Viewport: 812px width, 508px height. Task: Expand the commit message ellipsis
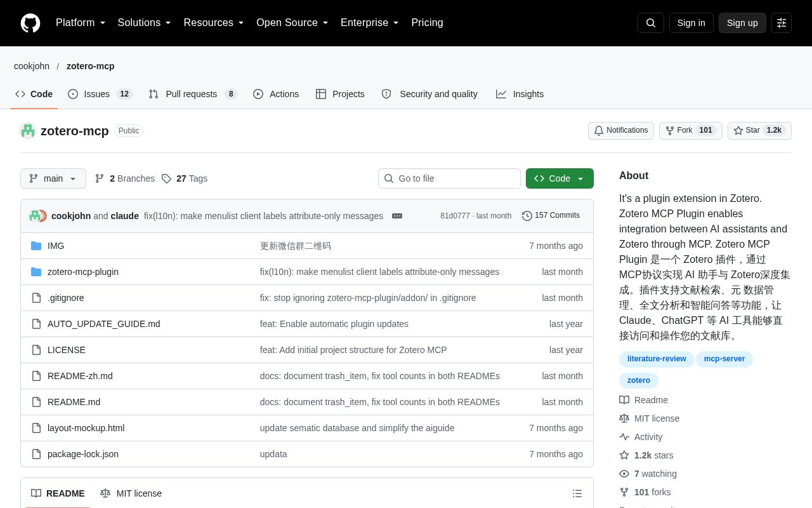397,216
